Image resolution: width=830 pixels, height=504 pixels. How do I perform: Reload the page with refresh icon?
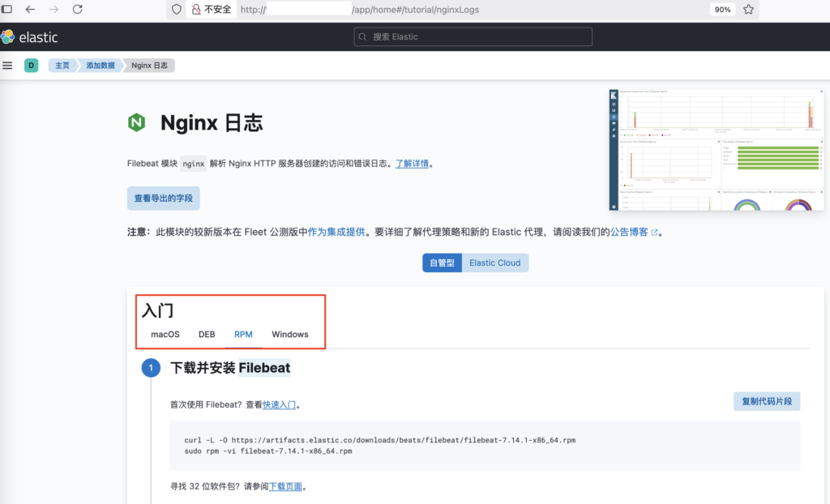[x=77, y=10]
